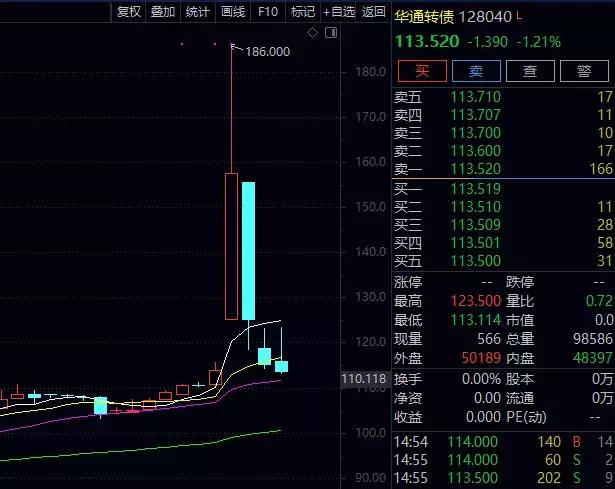
Task: Select the 买一 price 113.519
Action: click(x=475, y=189)
